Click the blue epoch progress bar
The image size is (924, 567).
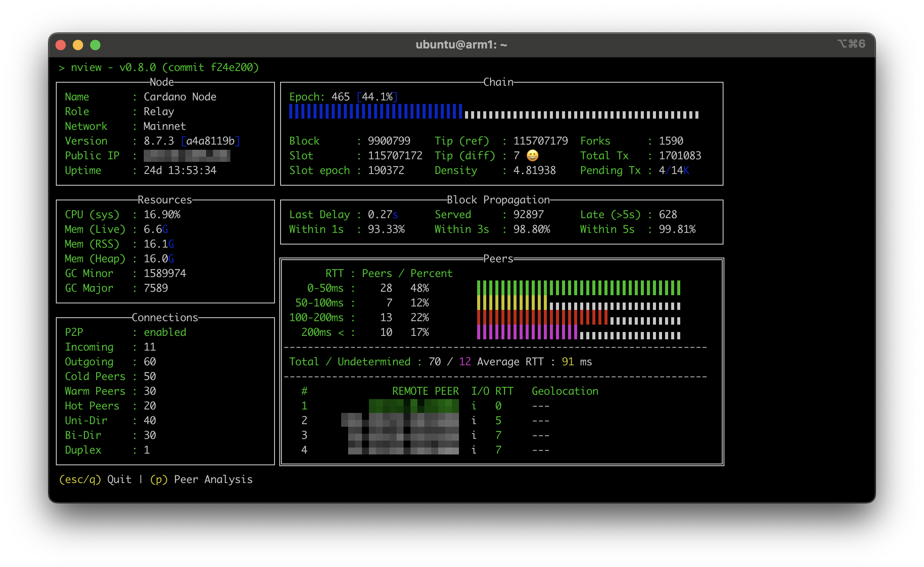(x=375, y=112)
